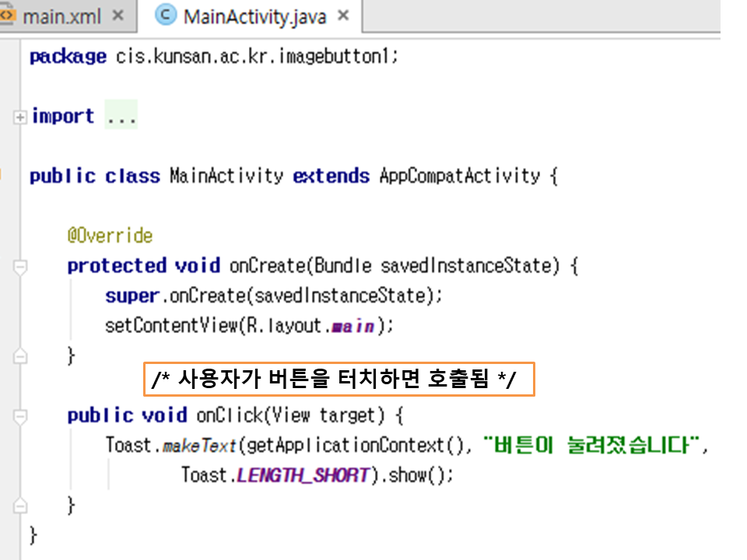
Task: Click the orange-bordered Korean comment box
Action: coord(339,379)
